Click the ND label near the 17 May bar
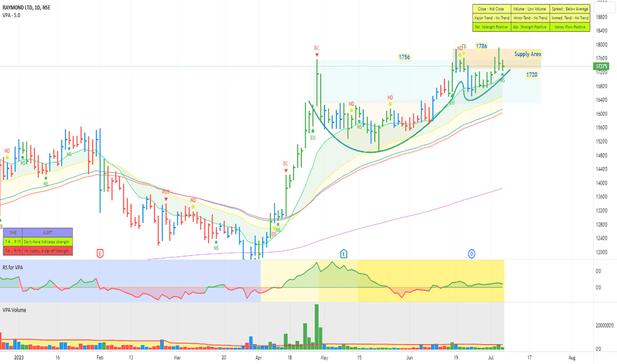 pos(352,104)
